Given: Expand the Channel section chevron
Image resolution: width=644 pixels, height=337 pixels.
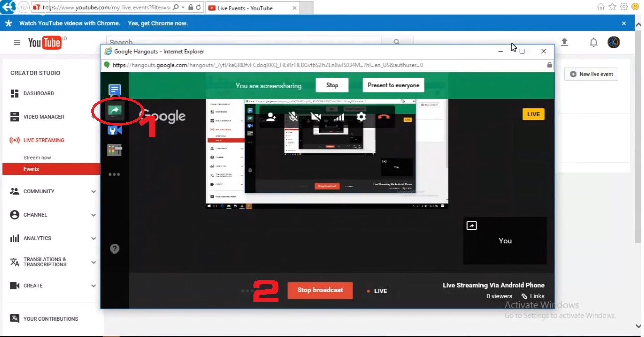Looking at the screenshot, I should point(93,215).
